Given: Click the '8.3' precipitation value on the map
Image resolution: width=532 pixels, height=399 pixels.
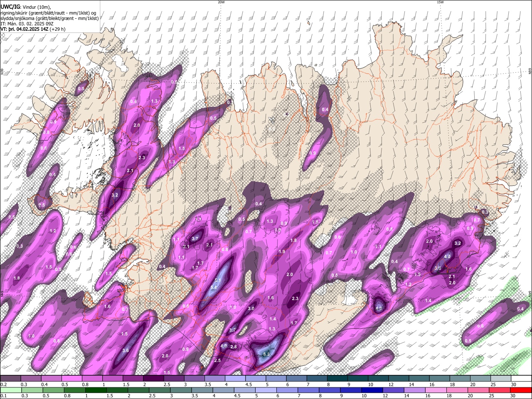Looking at the screenshot, I should tap(267, 354).
